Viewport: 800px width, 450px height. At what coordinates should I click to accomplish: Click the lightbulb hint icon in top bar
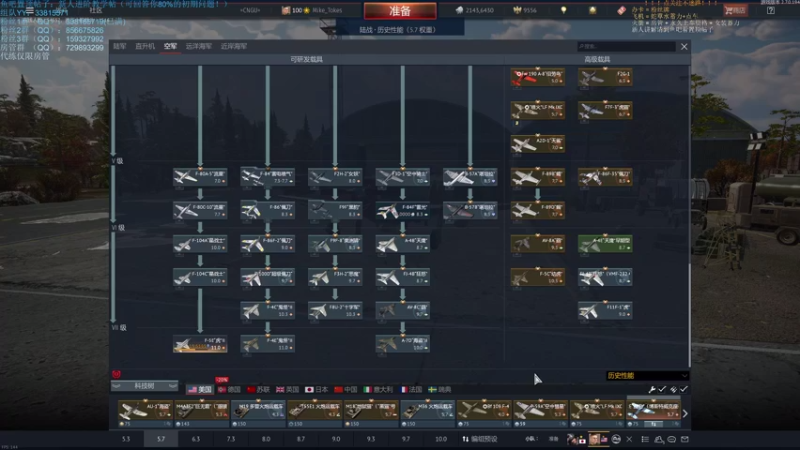[564, 10]
